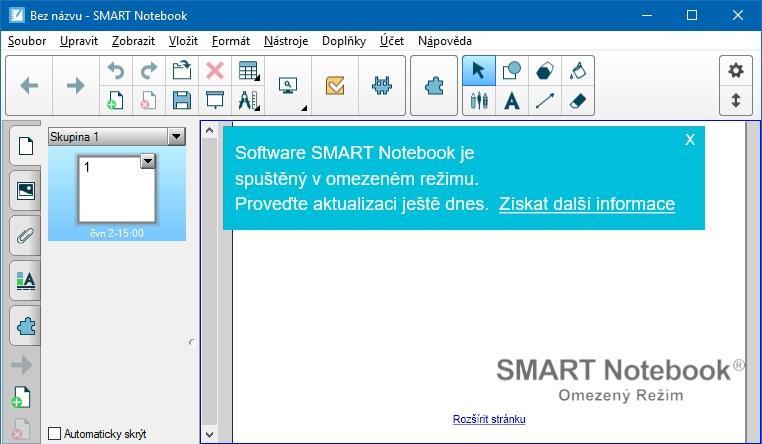Open page 1 thumbnail menu arrow
This screenshot has width=762, height=444.
pos(148,161)
